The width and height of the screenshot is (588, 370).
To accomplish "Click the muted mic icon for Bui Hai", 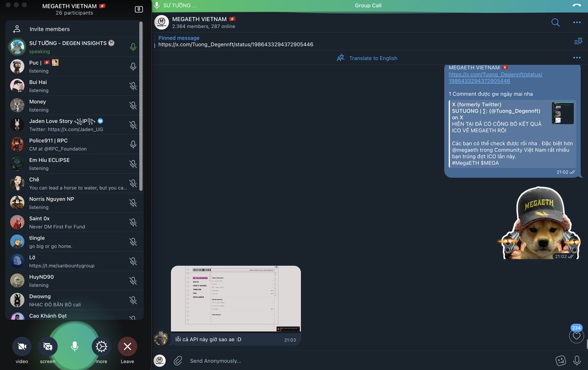I will [x=133, y=86].
